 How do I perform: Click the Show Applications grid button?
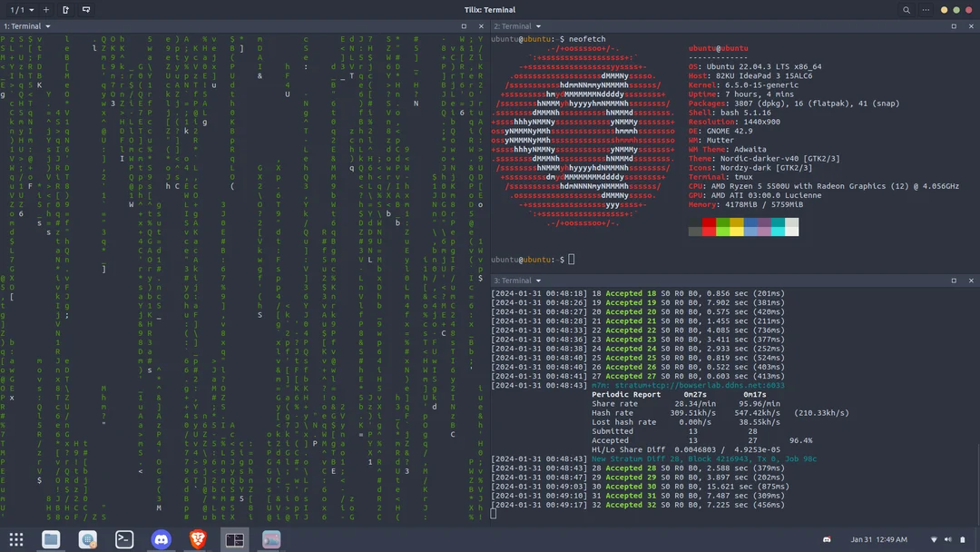pos(15,538)
